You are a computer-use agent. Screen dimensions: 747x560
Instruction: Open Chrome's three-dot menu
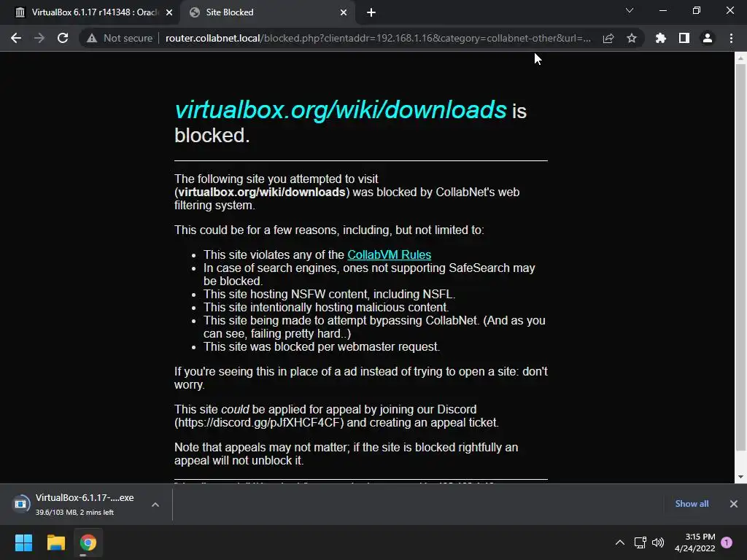click(731, 38)
